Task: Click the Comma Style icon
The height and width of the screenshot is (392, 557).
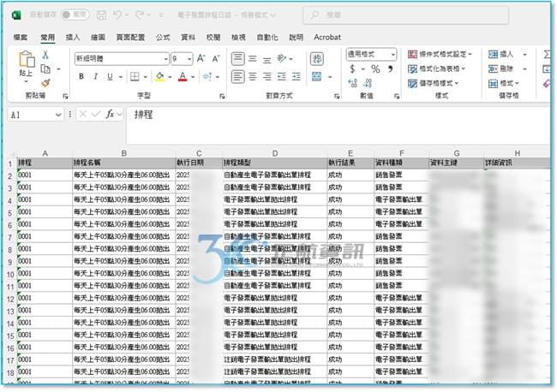Action: pyautogui.click(x=391, y=68)
